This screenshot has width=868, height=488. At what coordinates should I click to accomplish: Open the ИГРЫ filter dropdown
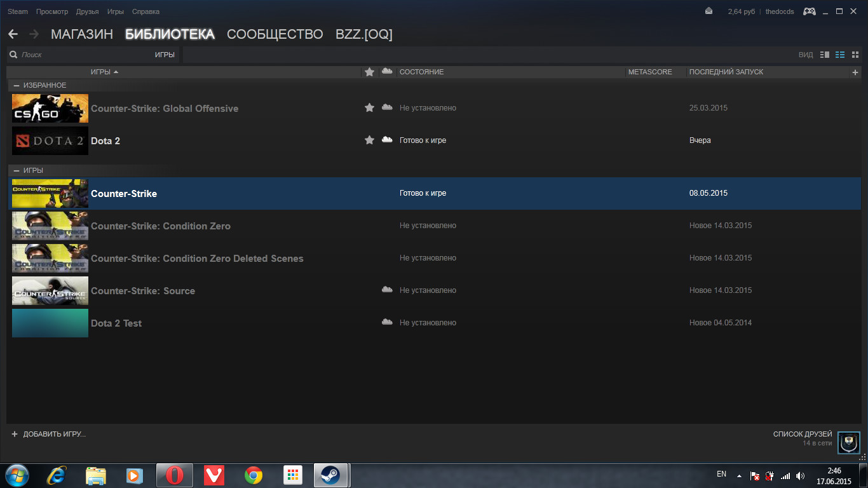[165, 55]
